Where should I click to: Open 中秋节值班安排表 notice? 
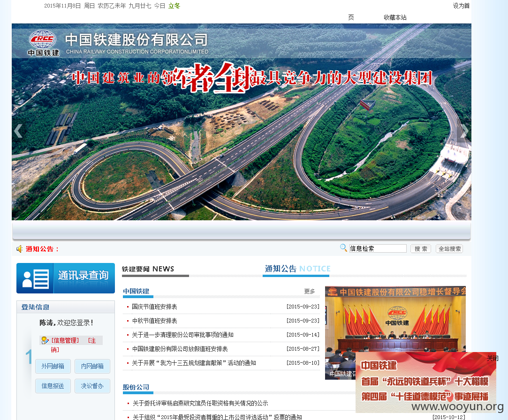(154, 321)
